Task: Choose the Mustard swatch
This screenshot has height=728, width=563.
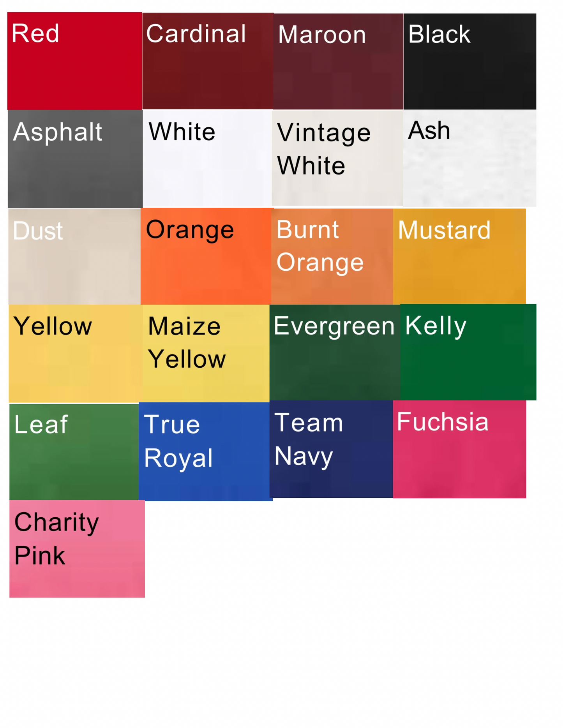Action: click(x=459, y=256)
